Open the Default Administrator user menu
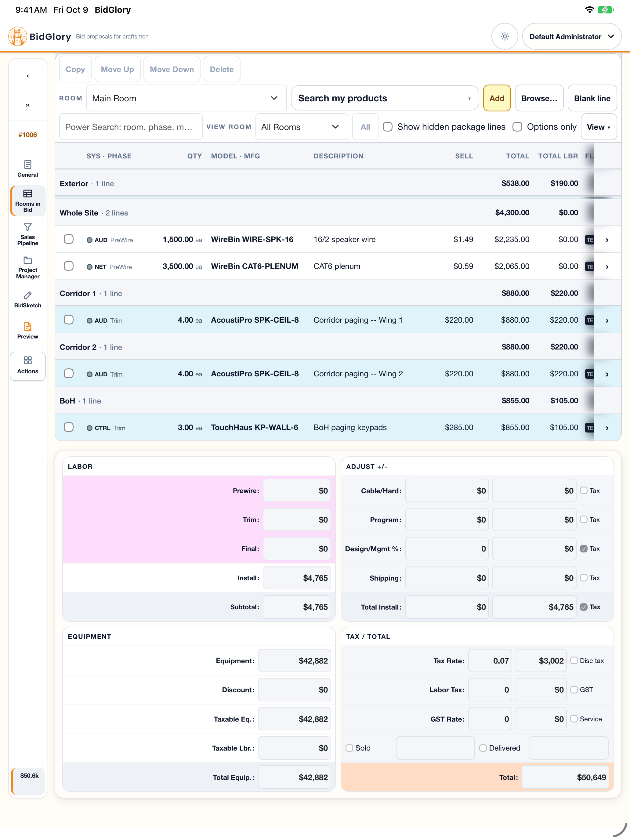630x840 pixels. click(x=572, y=36)
